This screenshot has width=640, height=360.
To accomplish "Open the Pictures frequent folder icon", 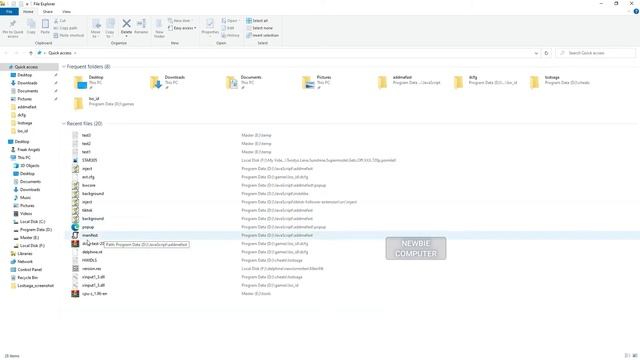I will tap(308, 82).
